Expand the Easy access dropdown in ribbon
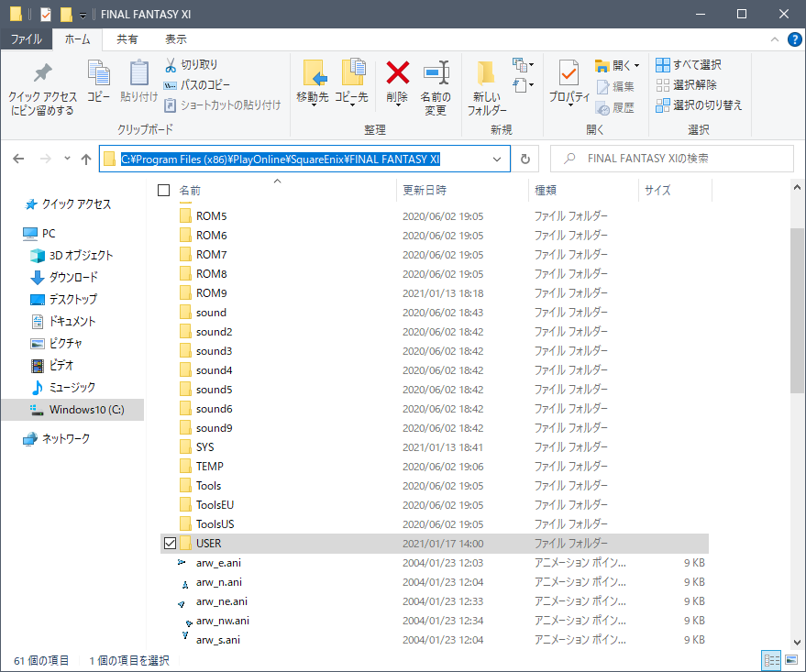Screen dimensions: 806x672 click(524, 84)
